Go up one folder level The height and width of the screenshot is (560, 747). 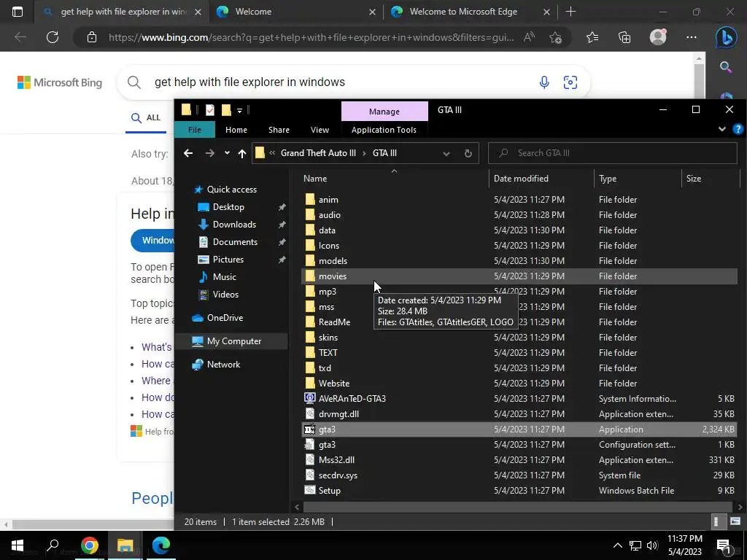(x=242, y=153)
